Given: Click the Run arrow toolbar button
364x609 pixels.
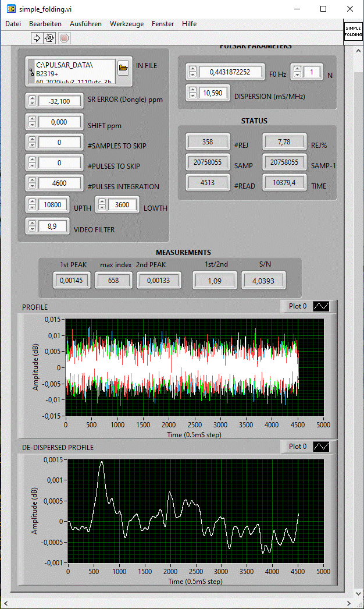Looking at the screenshot, I should (x=37, y=38).
